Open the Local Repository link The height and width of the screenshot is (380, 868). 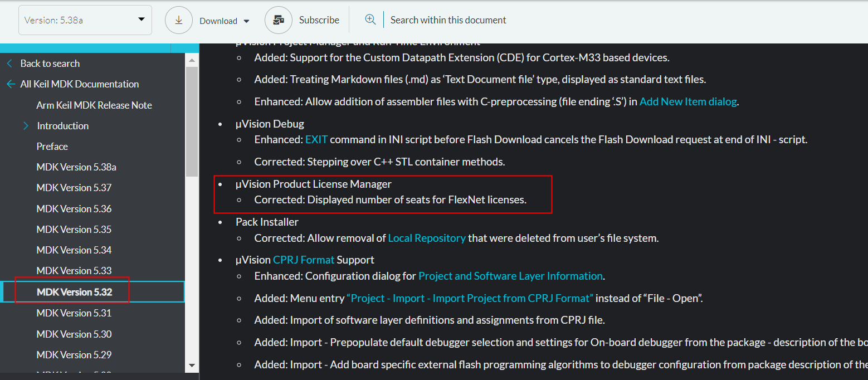click(x=426, y=238)
